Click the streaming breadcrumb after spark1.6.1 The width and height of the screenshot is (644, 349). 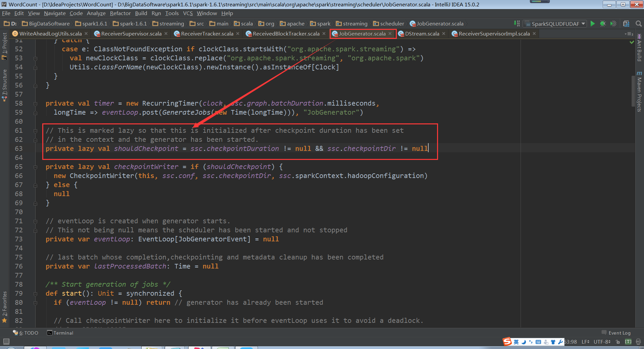(168, 23)
